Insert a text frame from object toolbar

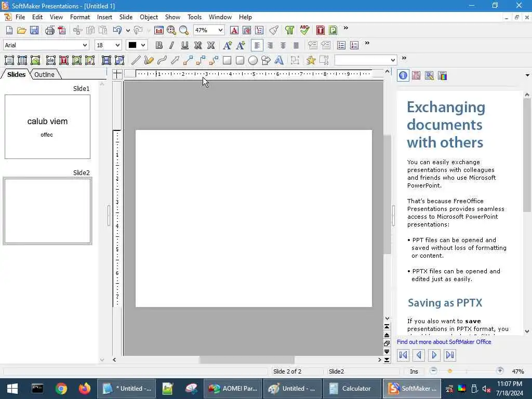pos(9,60)
